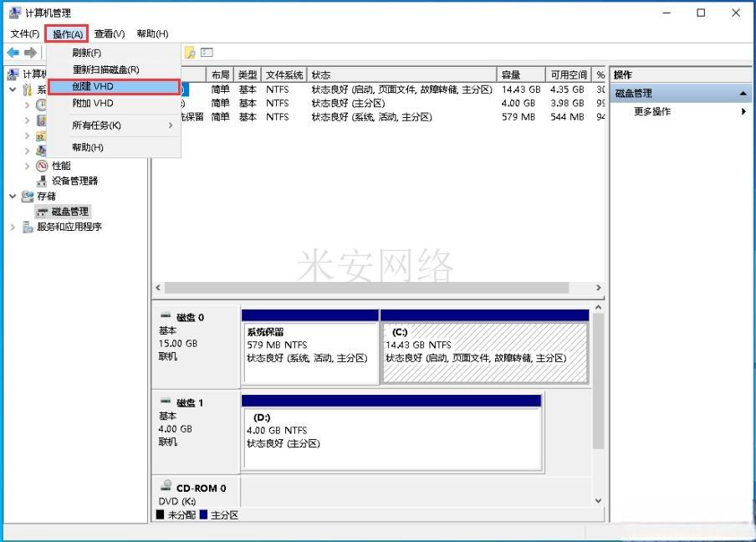Select the (C:) 14.43 GB partition block
The image size is (756, 542).
point(484,347)
